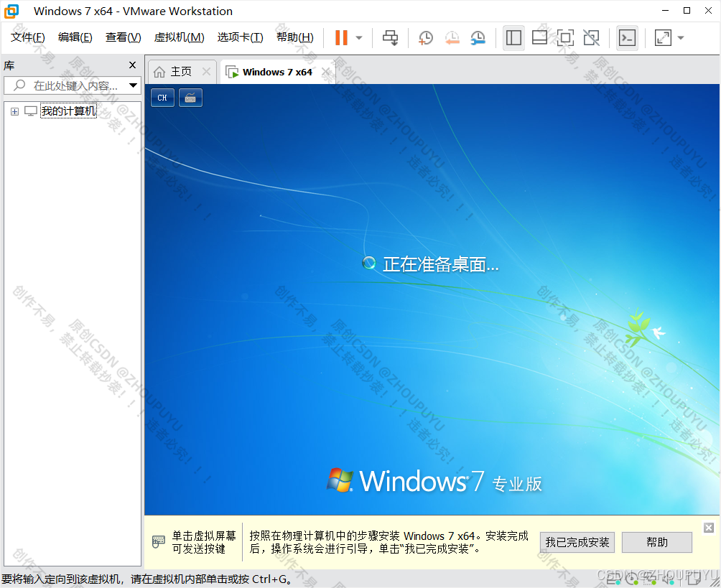Close the 库 library panel
The image size is (721, 588).
[132, 65]
